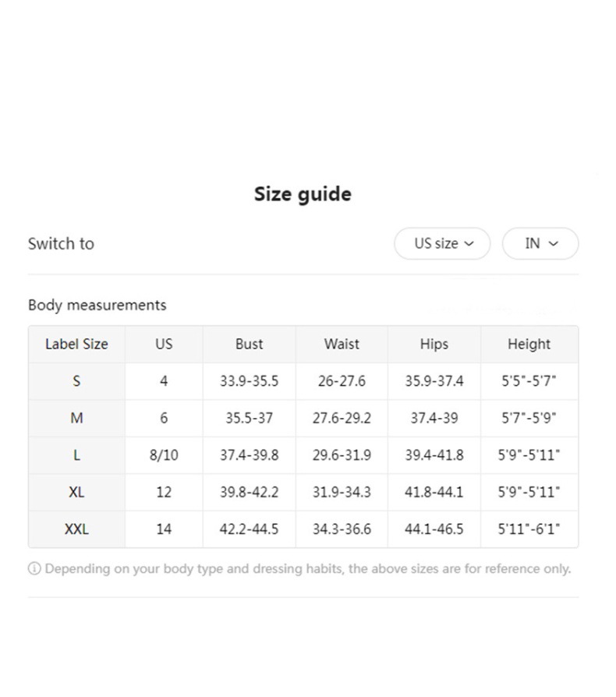Click the Height column header
The image size is (616, 697).
pos(529,344)
